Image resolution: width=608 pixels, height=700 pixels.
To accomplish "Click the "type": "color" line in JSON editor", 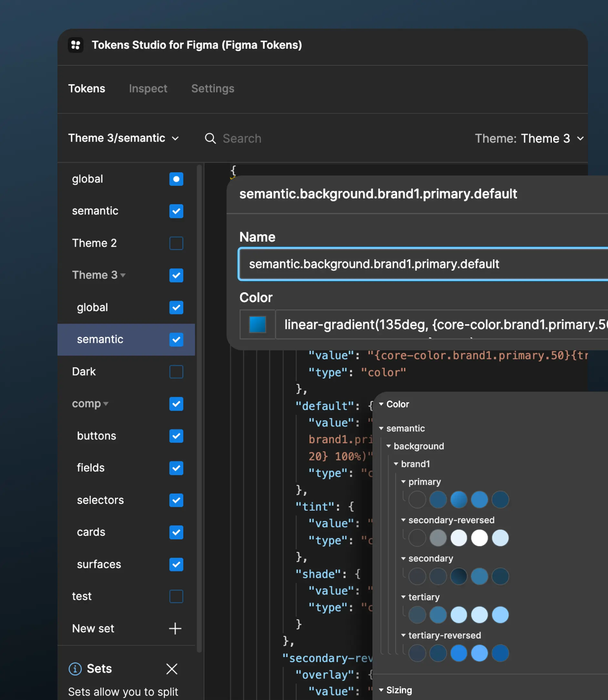I will pos(357,372).
